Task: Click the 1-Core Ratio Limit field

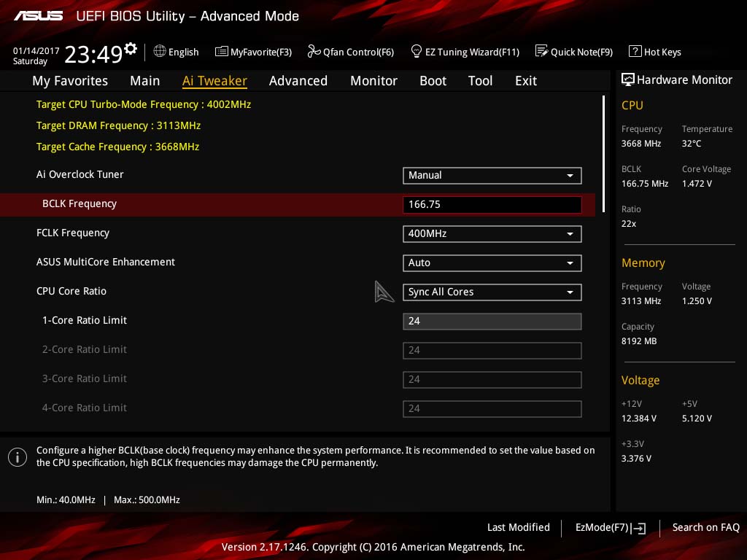Action: point(492,321)
